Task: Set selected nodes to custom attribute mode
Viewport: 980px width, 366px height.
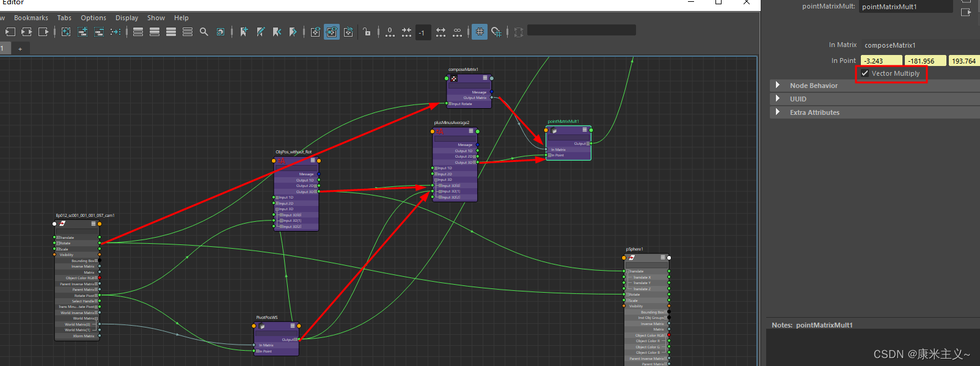Action: [x=188, y=32]
